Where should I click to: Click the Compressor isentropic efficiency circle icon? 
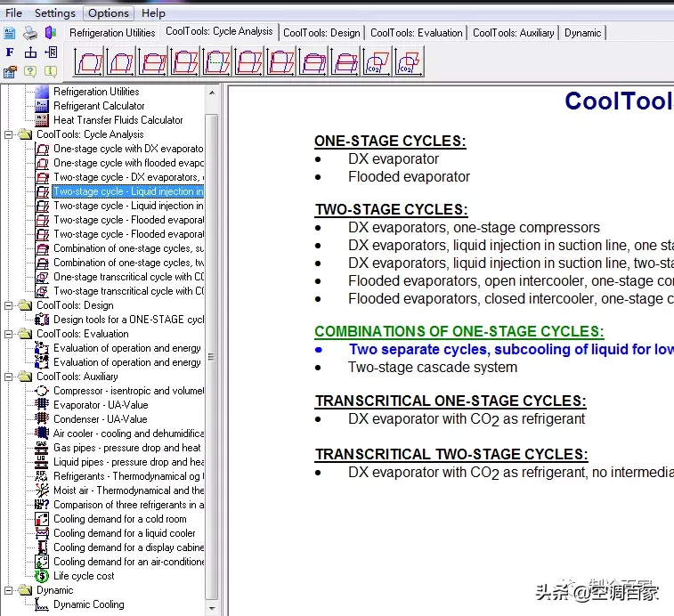pos(42,391)
